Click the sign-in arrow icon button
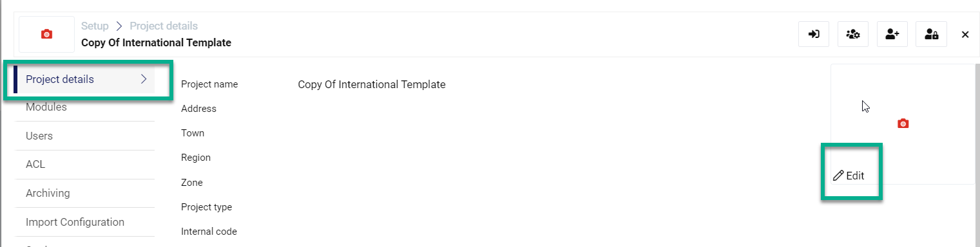Screen dimensions: 980x247 [814, 35]
